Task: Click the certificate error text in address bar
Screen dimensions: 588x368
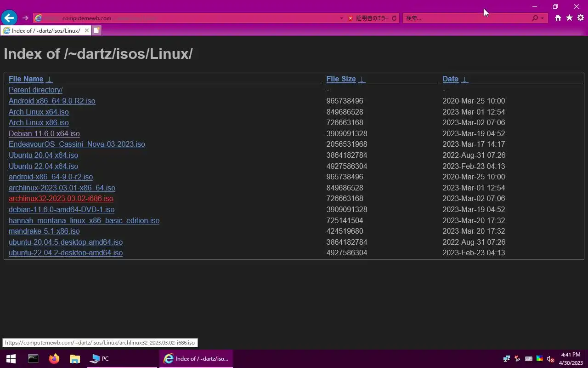Action: point(372,18)
